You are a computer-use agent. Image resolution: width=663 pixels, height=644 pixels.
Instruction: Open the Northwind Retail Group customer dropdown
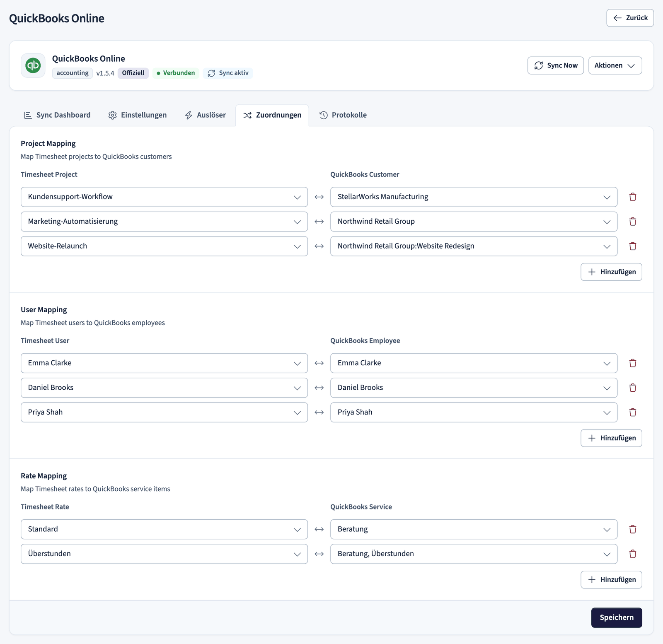click(474, 222)
